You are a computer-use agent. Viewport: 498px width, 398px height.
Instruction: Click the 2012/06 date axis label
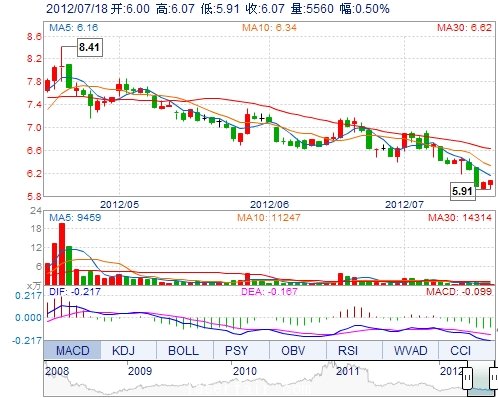point(269,204)
